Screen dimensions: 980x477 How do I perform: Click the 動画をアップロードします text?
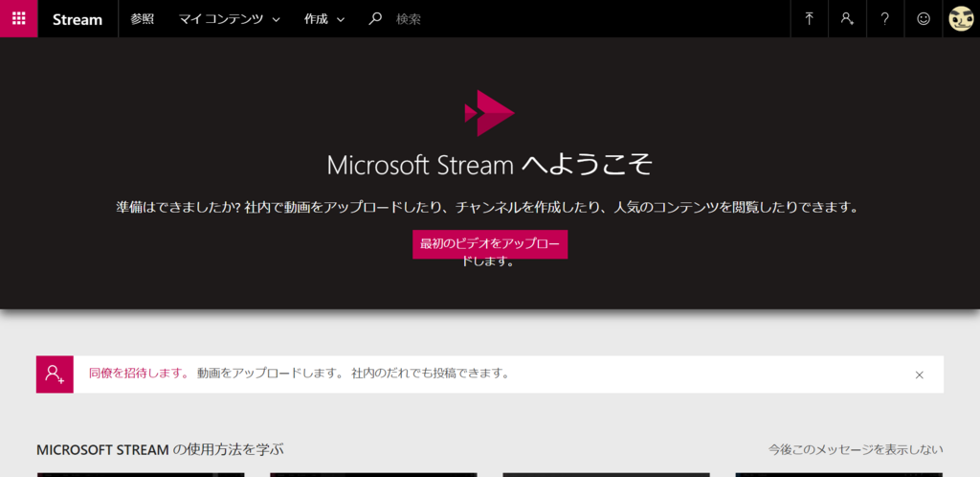point(270,374)
